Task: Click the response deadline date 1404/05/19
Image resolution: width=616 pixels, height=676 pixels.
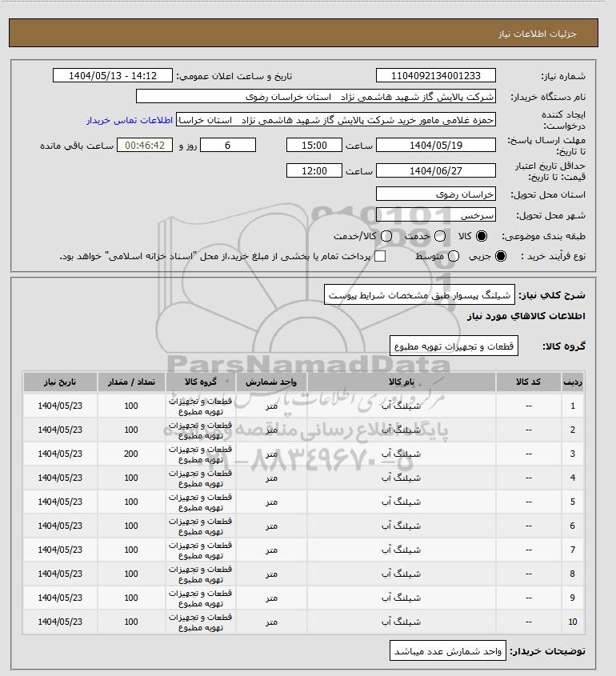Action: click(x=436, y=145)
